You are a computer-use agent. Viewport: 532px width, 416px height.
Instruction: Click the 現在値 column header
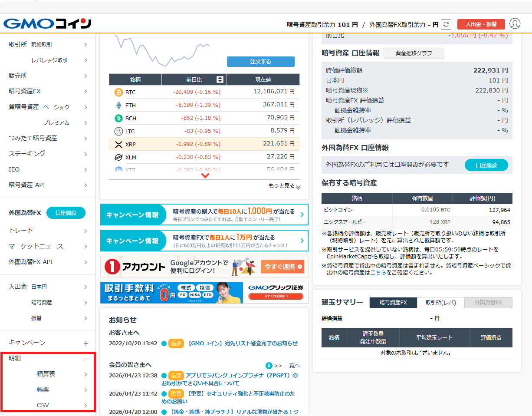pos(263,79)
